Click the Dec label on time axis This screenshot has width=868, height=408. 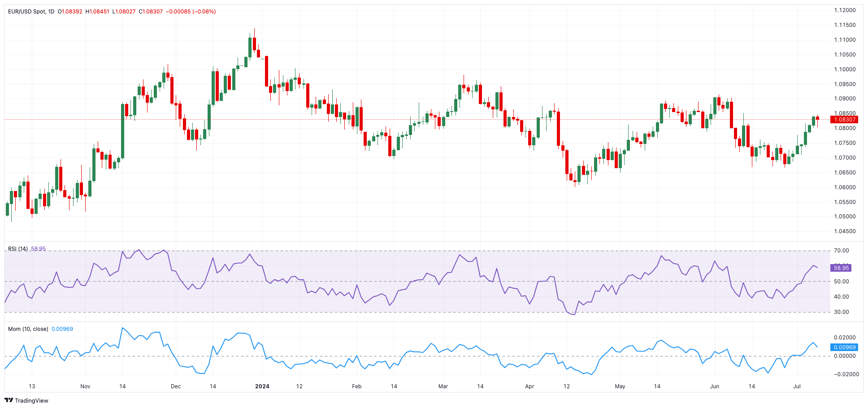click(x=176, y=386)
